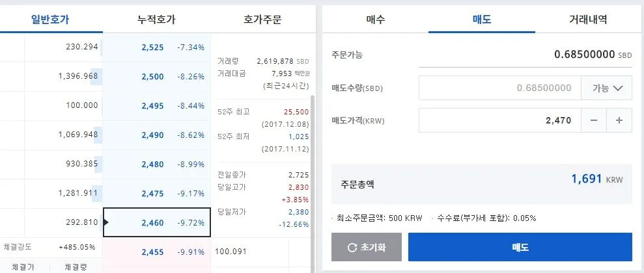Open the 거래내역 tab

coord(588,19)
